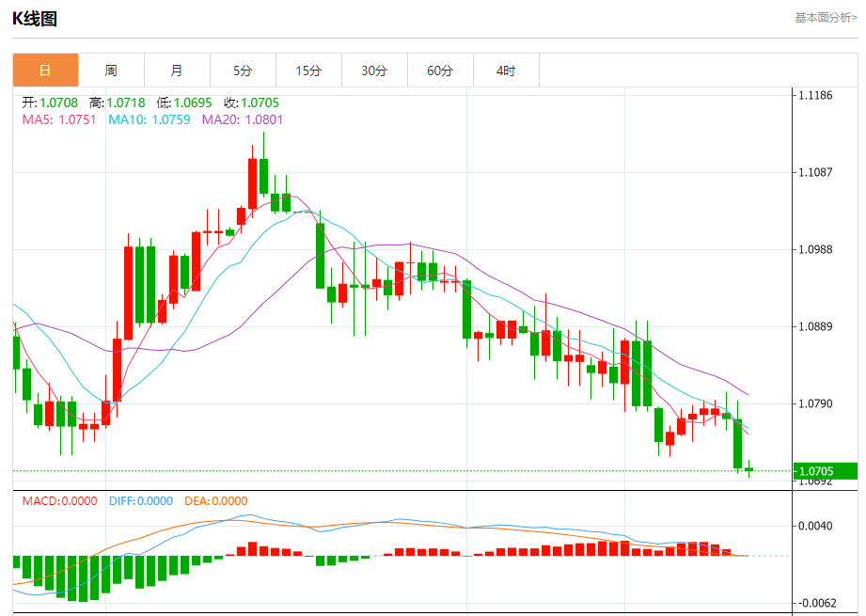Click the MA20 1.0801 legend label
Viewport: 866px width, 616px height.
(242, 119)
